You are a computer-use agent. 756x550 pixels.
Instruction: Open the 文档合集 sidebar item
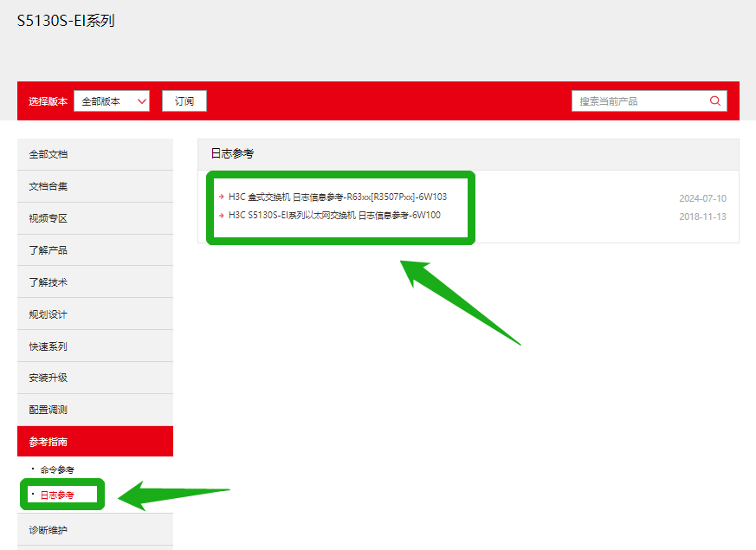(x=95, y=186)
